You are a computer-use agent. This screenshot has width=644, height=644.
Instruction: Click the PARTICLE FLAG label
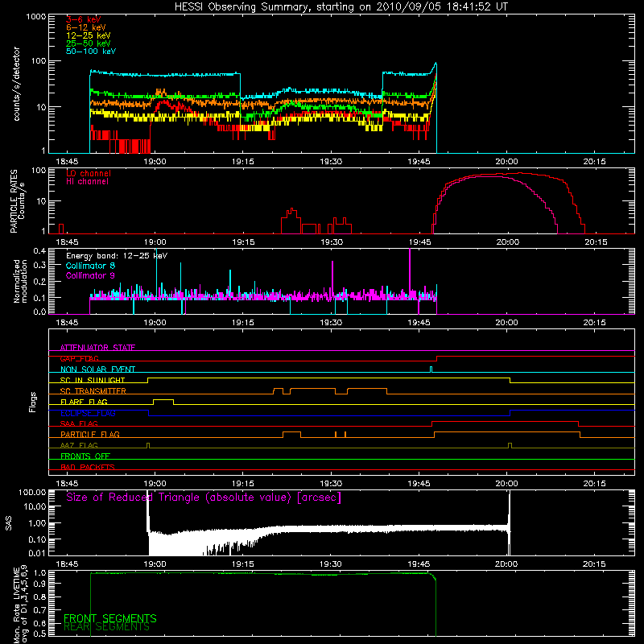click(x=90, y=434)
